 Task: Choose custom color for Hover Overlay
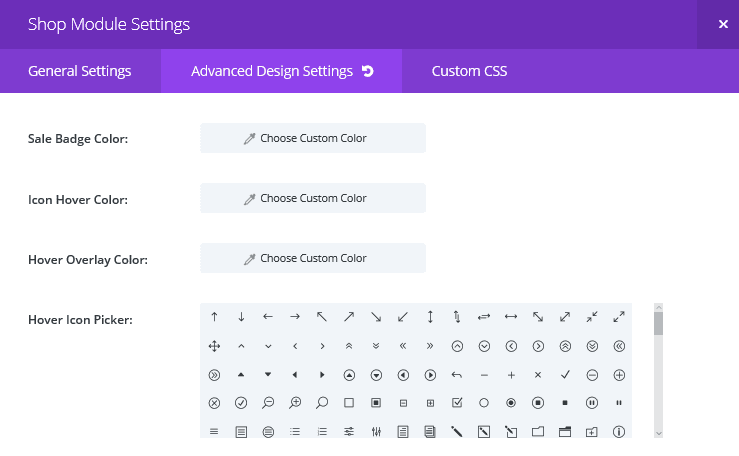(313, 258)
